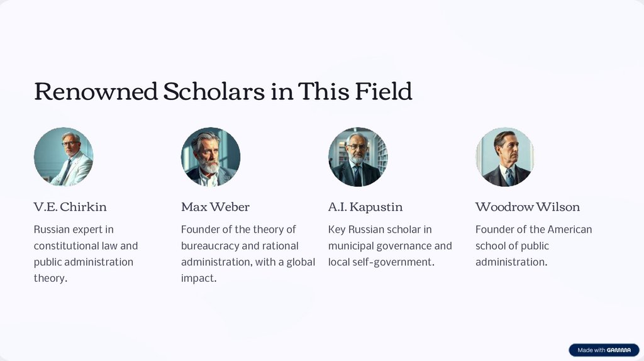Image resolution: width=644 pixels, height=361 pixels.
Task: Click the phrase 'local self-government.'
Action: (381, 262)
